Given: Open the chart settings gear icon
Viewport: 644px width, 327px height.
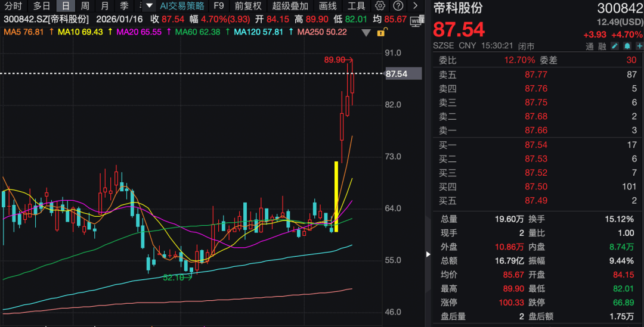Looking at the screenshot, I should 380,6.
